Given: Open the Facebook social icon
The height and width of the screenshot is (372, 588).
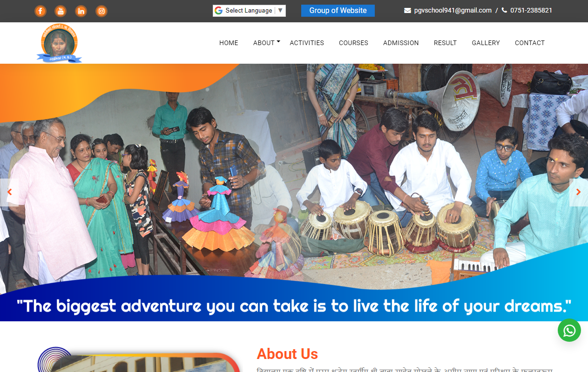Looking at the screenshot, I should coord(41,11).
